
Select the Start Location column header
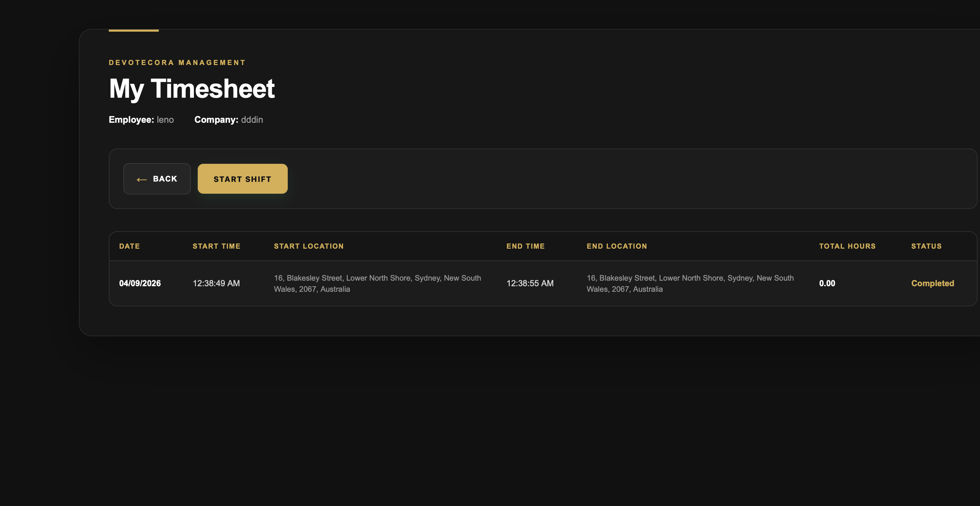point(309,246)
